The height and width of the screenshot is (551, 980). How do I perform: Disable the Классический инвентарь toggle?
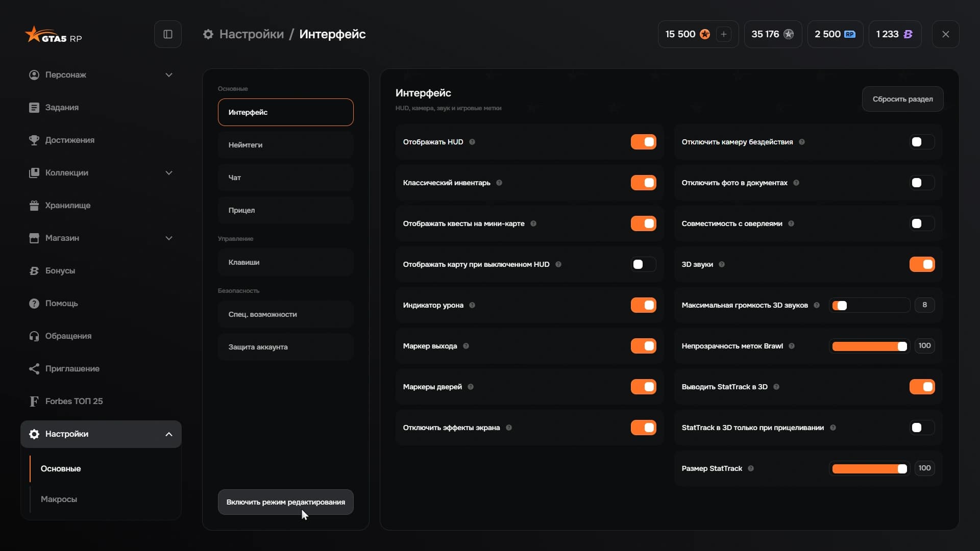(x=643, y=183)
